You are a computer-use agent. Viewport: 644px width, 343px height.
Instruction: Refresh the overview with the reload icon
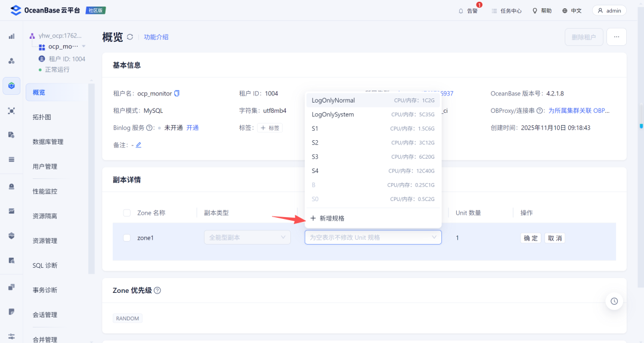point(130,37)
